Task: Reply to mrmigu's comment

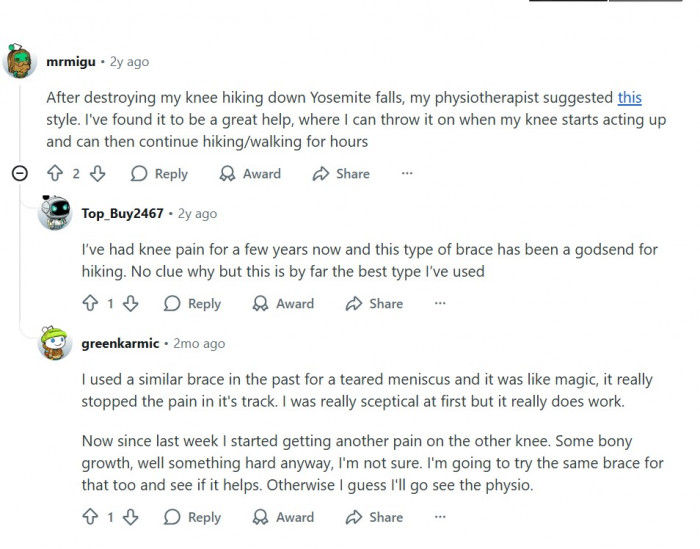Action: (x=160, y=174)
